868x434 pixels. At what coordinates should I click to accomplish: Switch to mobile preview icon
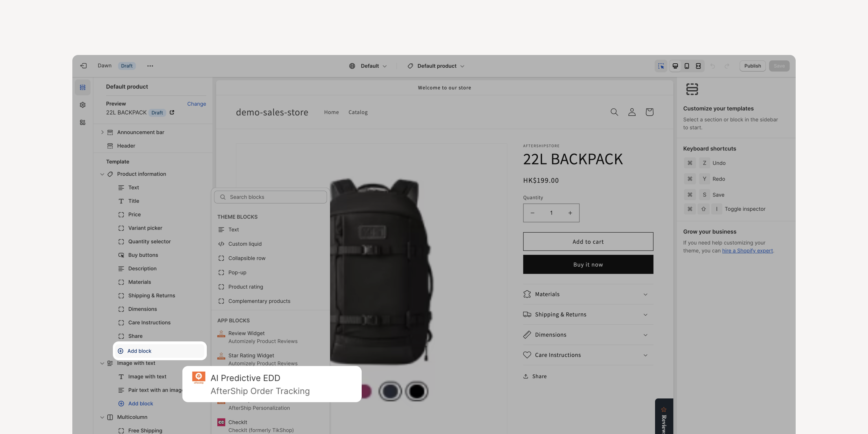687,66
